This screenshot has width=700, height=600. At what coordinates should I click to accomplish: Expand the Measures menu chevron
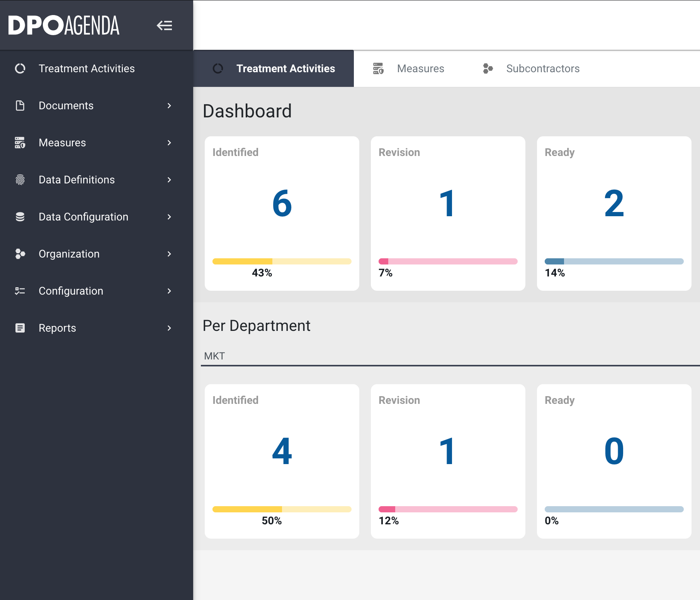(169, 142)
